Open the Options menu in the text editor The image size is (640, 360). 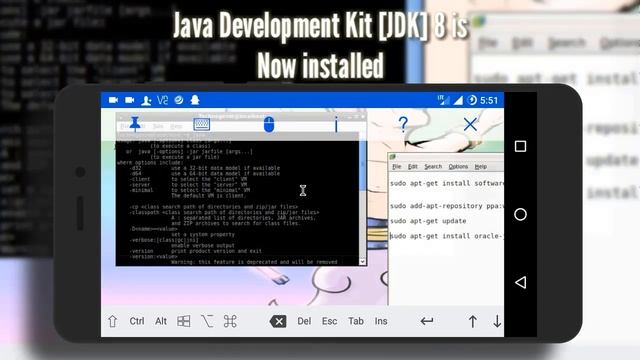tap(458, 167)
